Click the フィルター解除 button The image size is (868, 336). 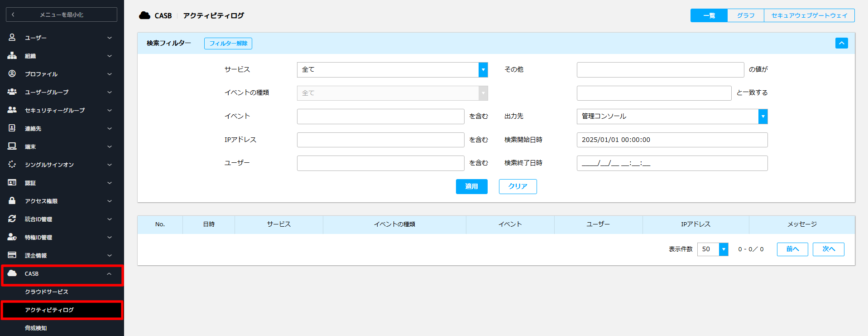228,43
